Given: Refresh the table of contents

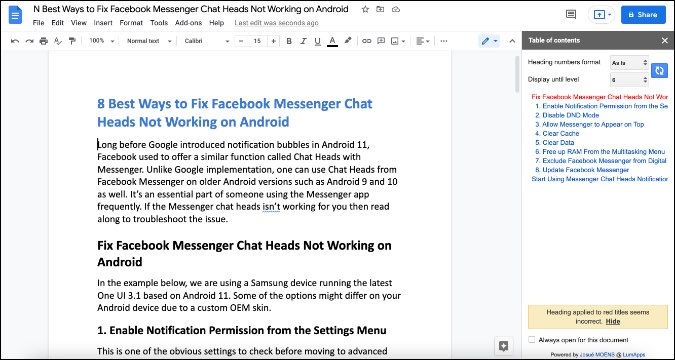Looking at the screenshot, I should 659,70.
